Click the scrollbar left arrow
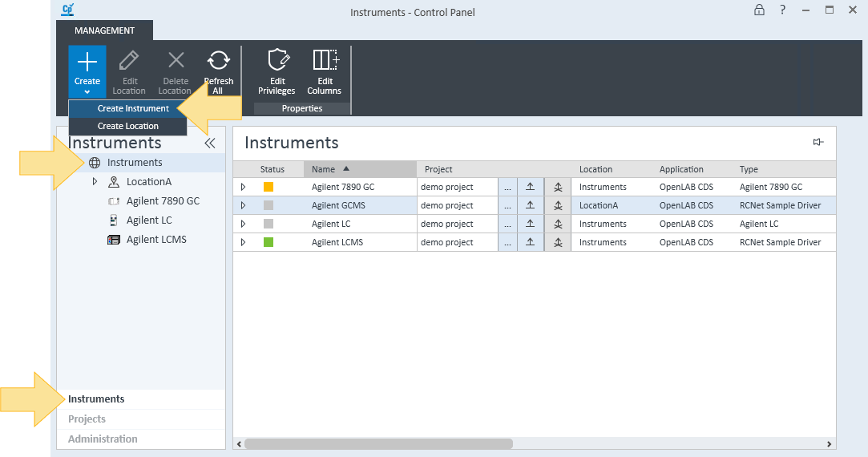This screenshot has width=868, height=457. tap(239, 443)
